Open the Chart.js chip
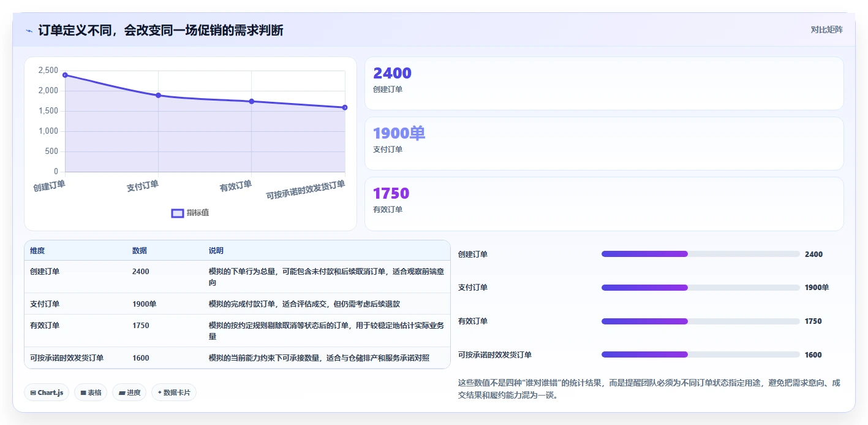The image size is (868, 425). (x=47, y=392)
